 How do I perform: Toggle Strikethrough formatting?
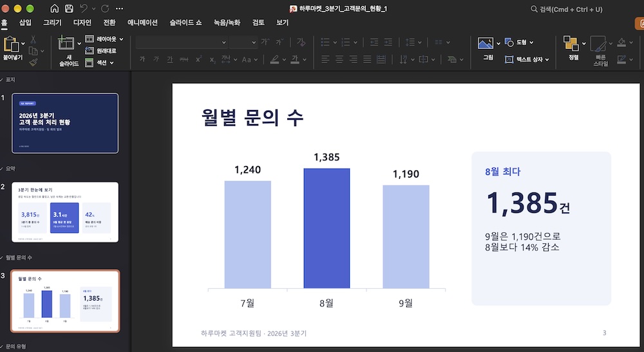[184, 59]
